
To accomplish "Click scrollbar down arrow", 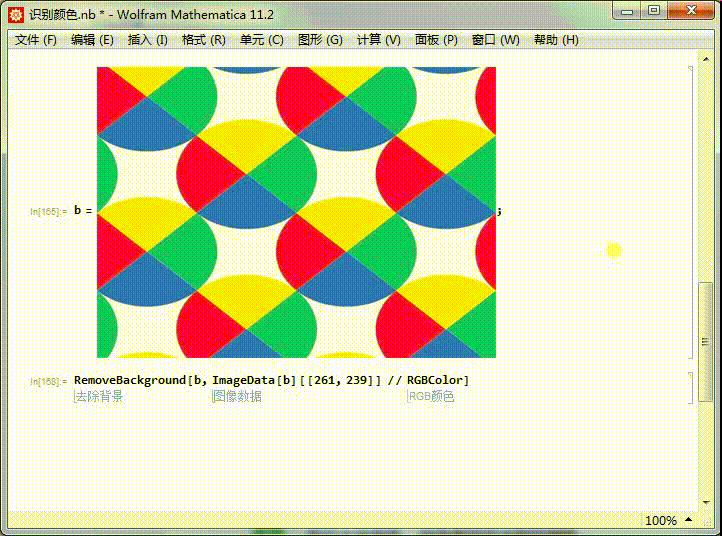I will click(706, 502).
